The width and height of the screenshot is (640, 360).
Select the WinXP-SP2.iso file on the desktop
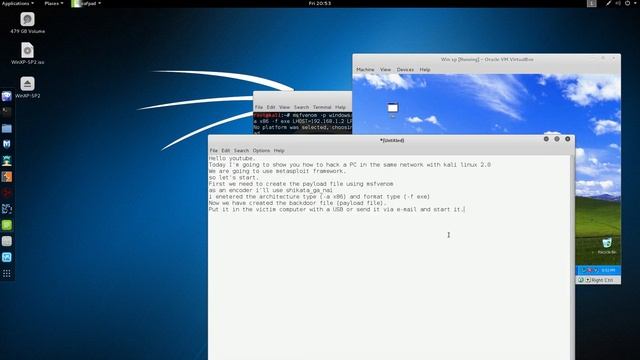pos(27,53)
